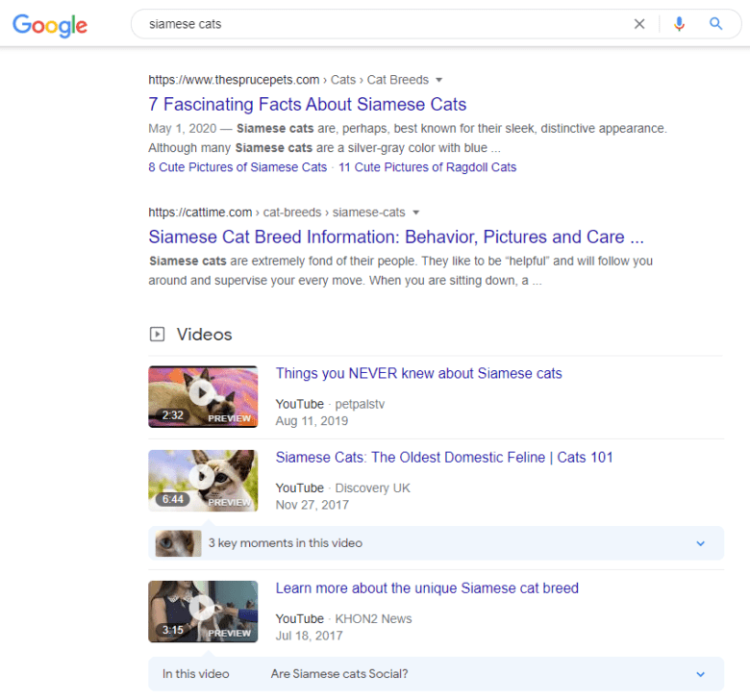Click the cat eye key moments thumbnail
Image resolution: width=750 pixels, height=700 pixels.
[x=179, y=543]
